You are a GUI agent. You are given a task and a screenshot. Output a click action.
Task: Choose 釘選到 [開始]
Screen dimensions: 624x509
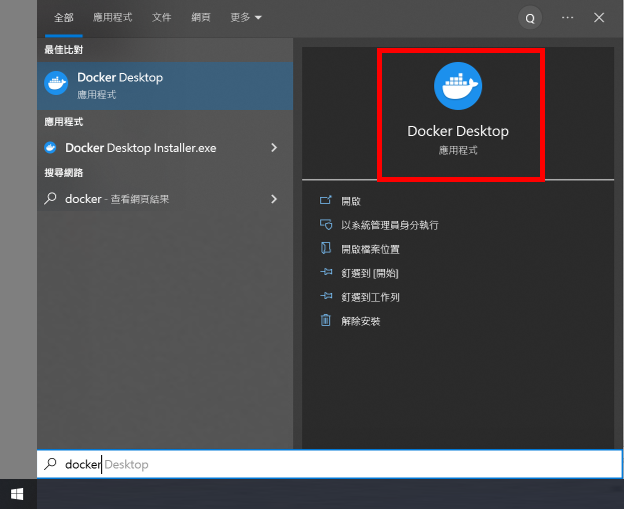tap(370, 273)
